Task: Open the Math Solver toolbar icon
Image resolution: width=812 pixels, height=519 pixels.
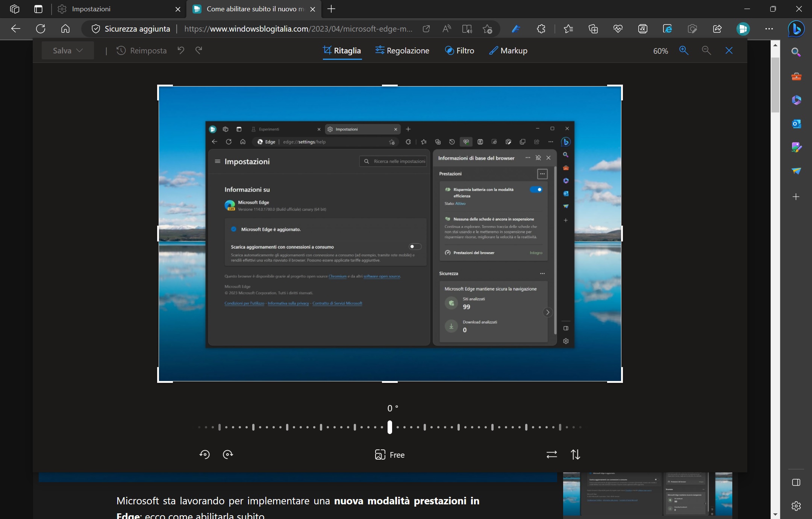Action: [643, 29]
